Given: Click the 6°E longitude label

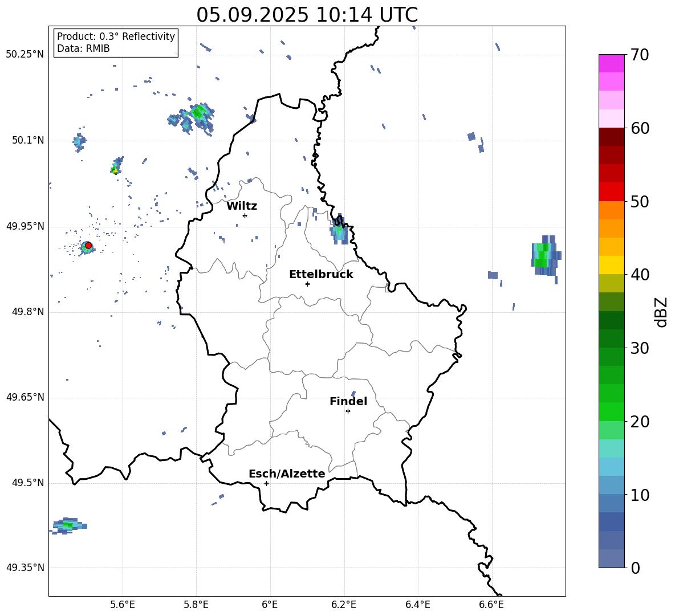Looking at the screenshot, I should click(x=270, y=605).
